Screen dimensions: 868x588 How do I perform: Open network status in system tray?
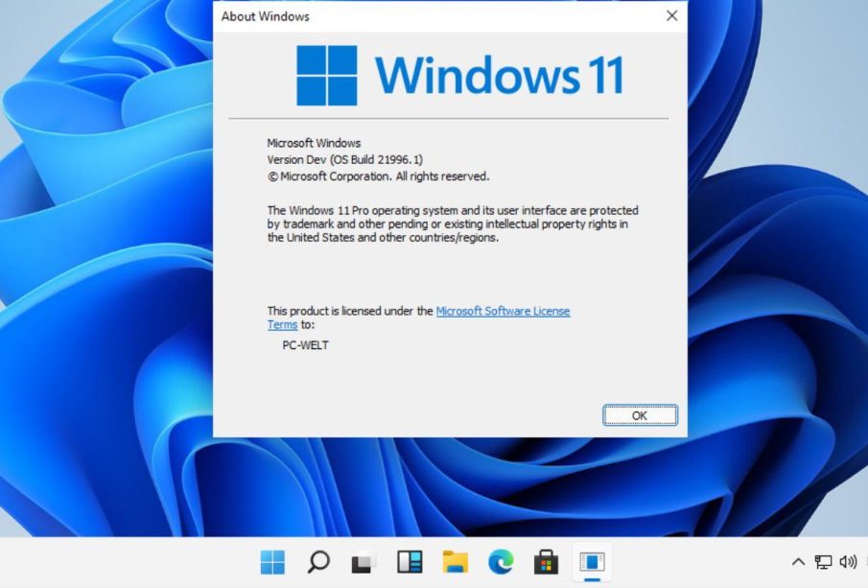coord(823,562)
